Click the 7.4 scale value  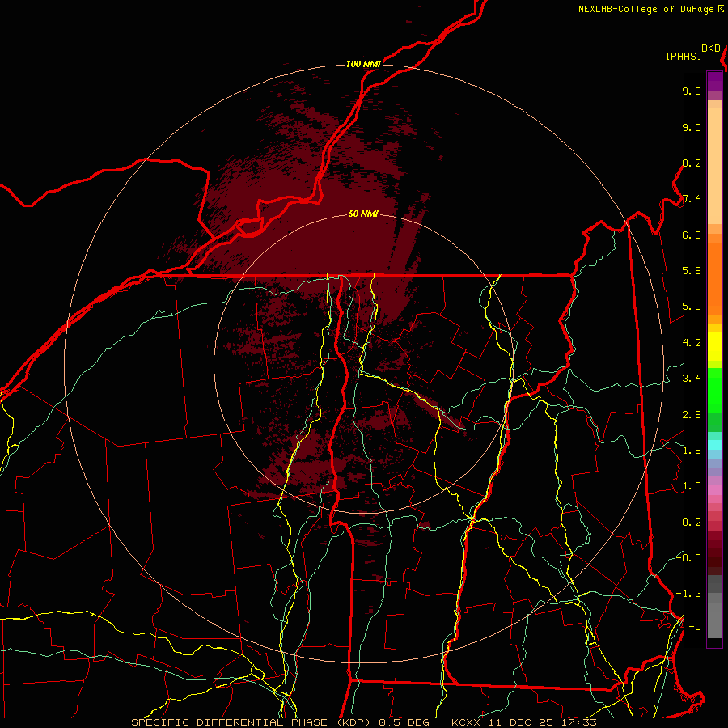(692, 199)
